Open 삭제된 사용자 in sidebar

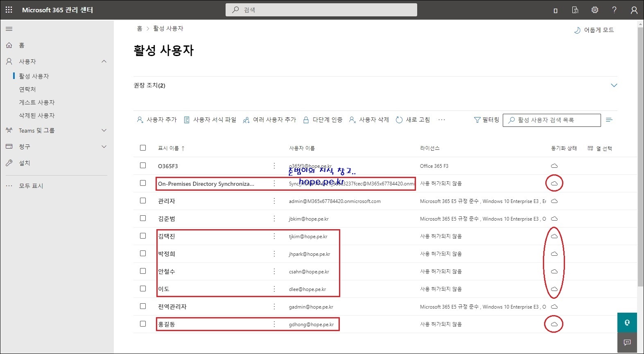[37, 115]
